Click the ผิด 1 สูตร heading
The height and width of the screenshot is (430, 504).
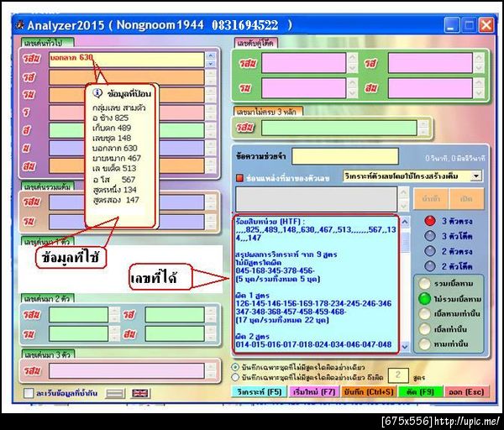click(x=252, y=296)
